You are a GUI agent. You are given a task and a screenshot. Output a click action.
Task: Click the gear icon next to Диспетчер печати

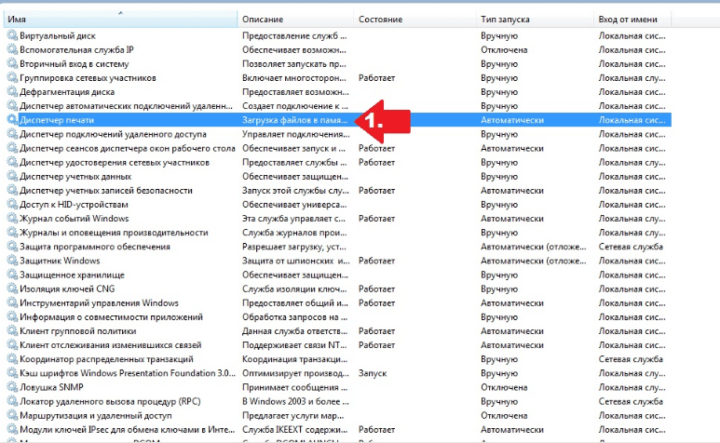[12, 120]
